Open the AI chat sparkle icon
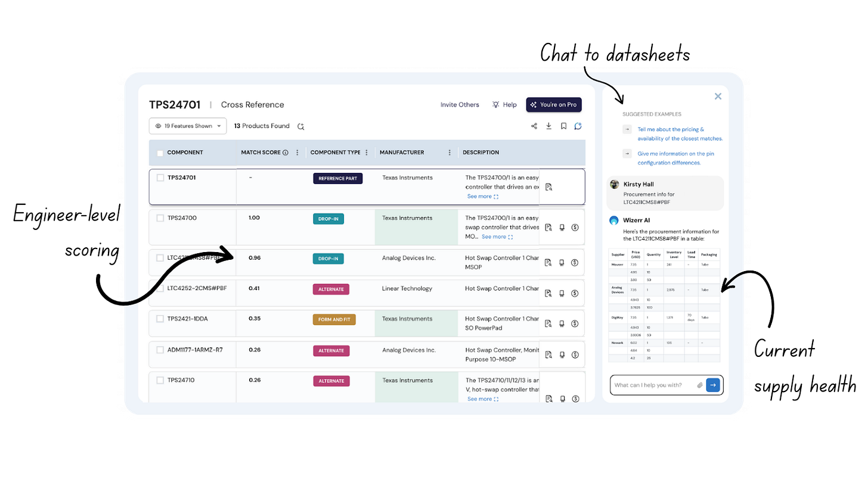 click(x=578, y=126)
